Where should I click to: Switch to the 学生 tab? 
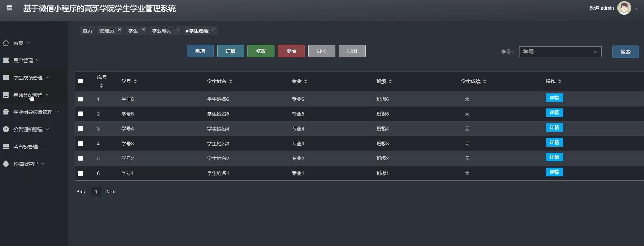click(133, 31)
